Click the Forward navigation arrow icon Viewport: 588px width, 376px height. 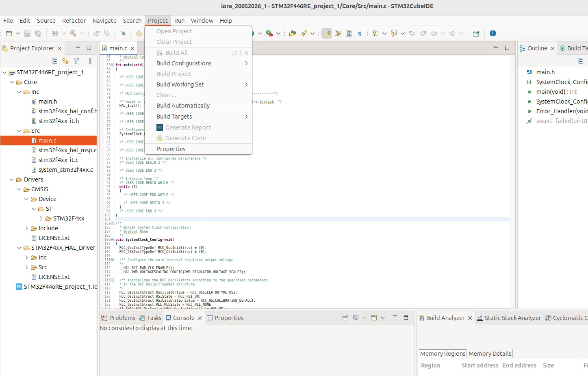coord(452,33)
